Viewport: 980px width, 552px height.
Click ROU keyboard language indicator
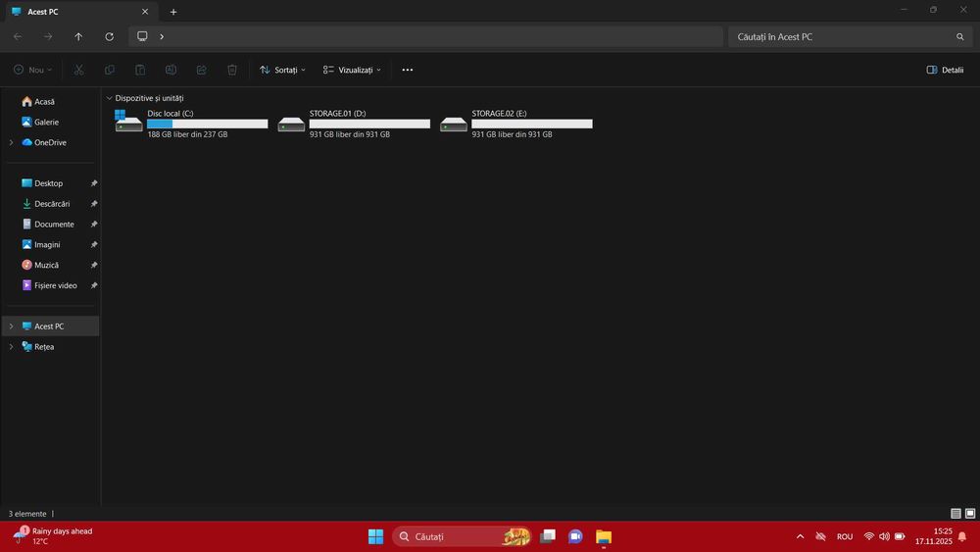pos(845,536)
